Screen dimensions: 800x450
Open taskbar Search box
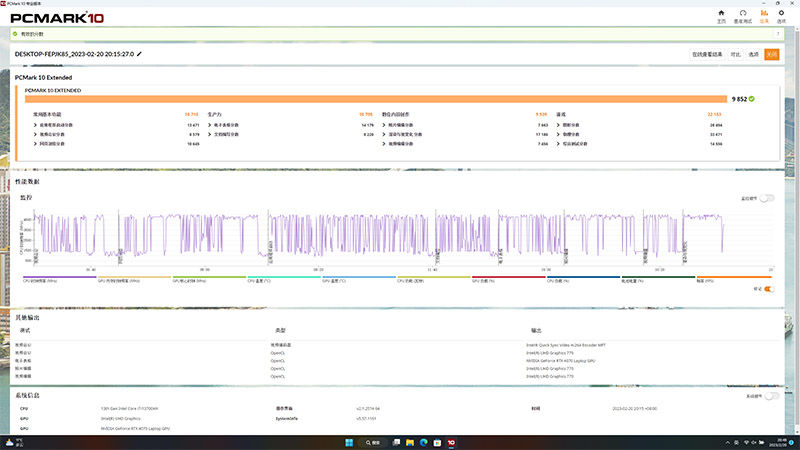coord(373,442)
